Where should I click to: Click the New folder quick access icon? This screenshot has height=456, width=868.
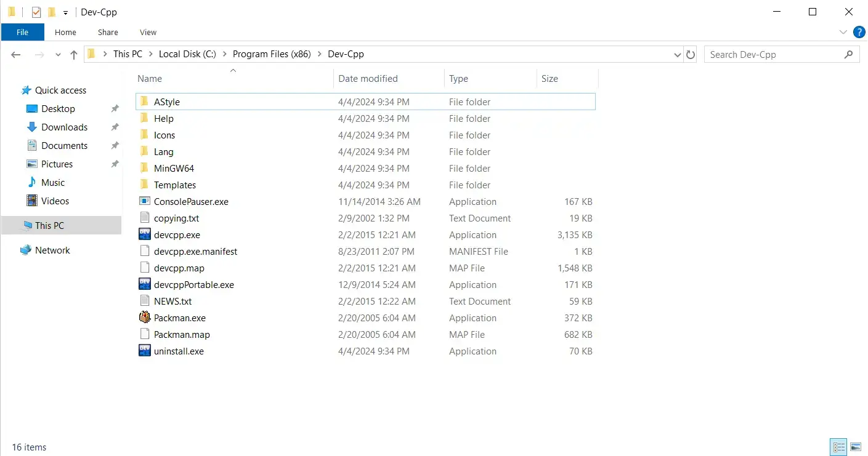pos(52,12)
